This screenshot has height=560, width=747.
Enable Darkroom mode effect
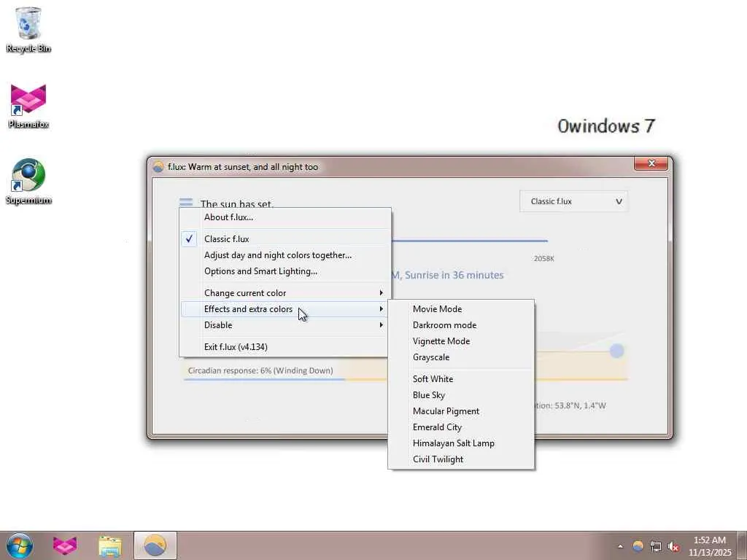(461, 325)
